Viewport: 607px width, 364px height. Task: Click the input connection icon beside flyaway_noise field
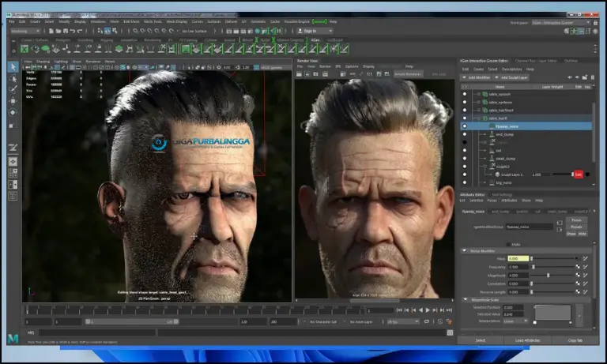[560, 223]
